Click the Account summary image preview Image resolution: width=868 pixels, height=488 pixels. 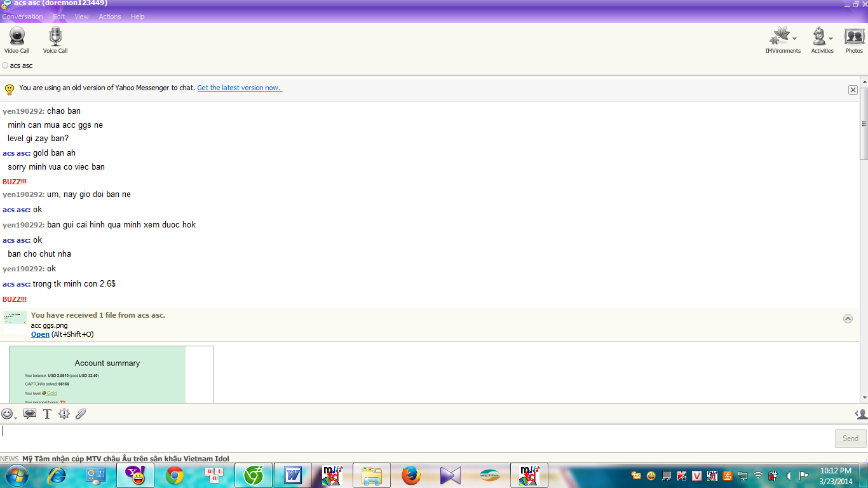coord(111,374)
